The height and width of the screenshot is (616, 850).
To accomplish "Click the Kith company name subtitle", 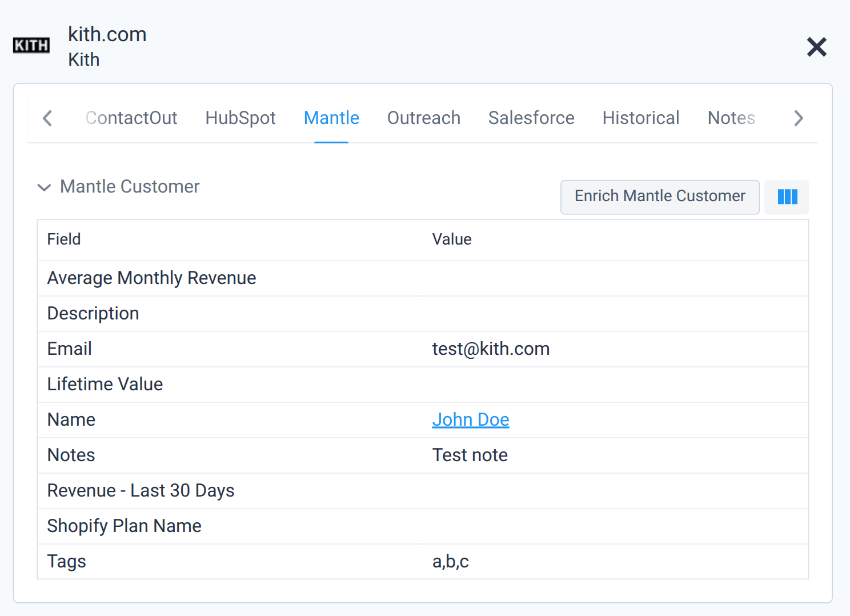I will [84, 59].
